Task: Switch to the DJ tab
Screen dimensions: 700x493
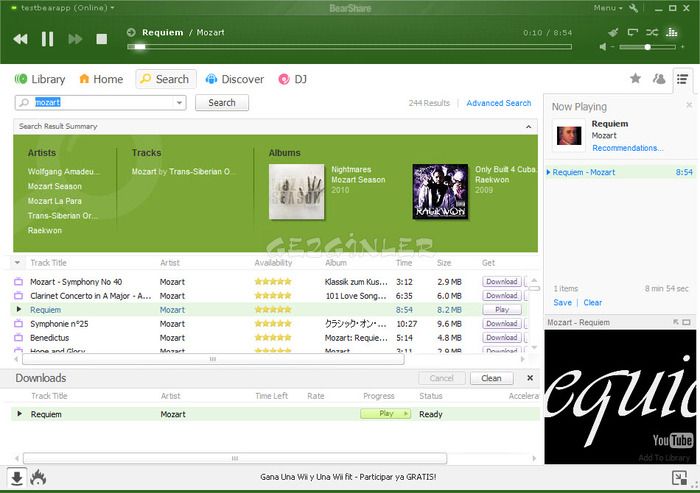Action: tap(293, 79)
